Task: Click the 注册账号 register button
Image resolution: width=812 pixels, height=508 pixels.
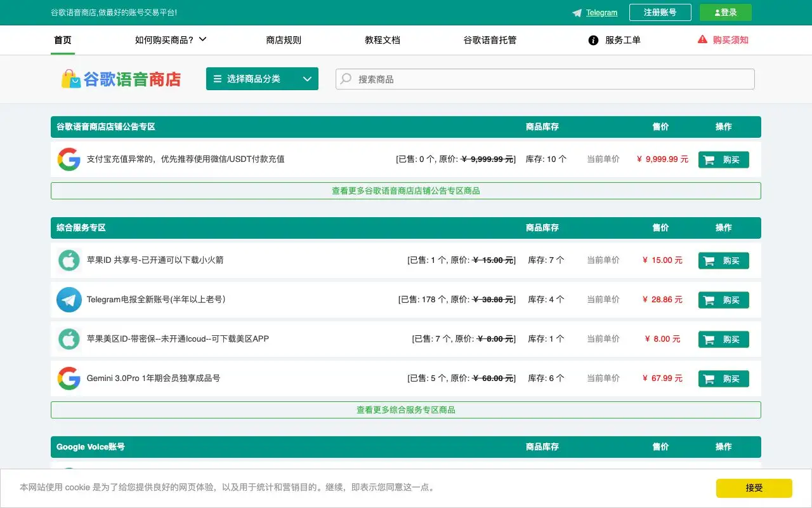Action: pos(660,13)
